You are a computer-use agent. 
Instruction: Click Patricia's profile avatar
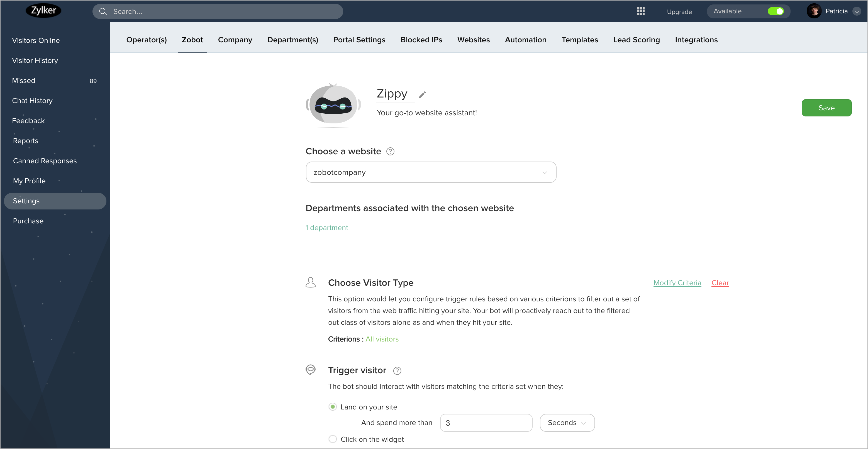pos(814,11)
